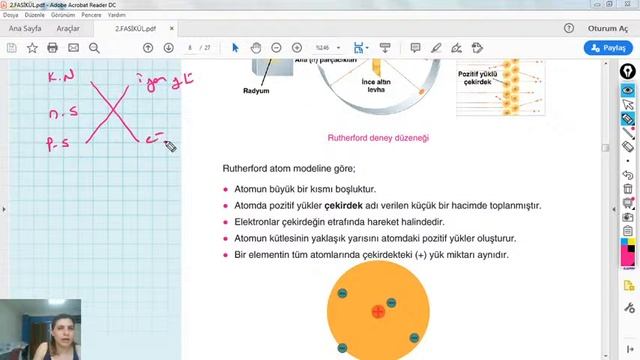Screen dimensions: 640x360
Task: Open the find text magnifier
Action: point(94,48)
